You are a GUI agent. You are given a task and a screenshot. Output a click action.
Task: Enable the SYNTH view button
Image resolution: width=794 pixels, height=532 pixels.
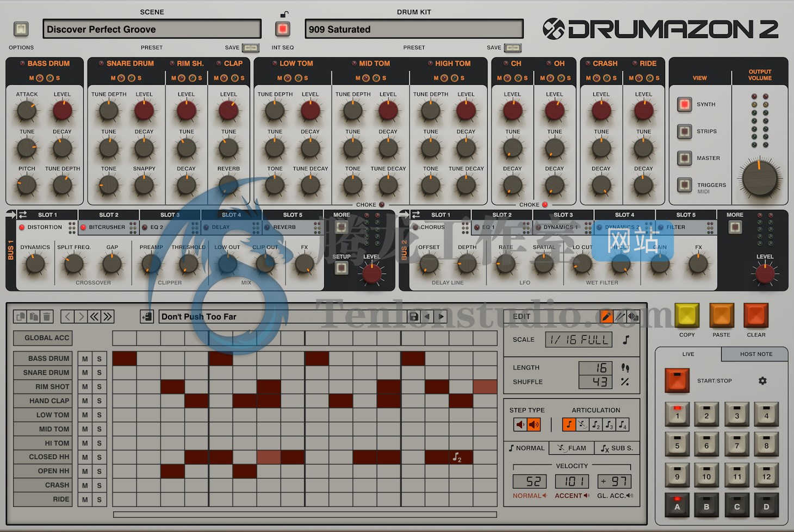click(x=685, y=104)
